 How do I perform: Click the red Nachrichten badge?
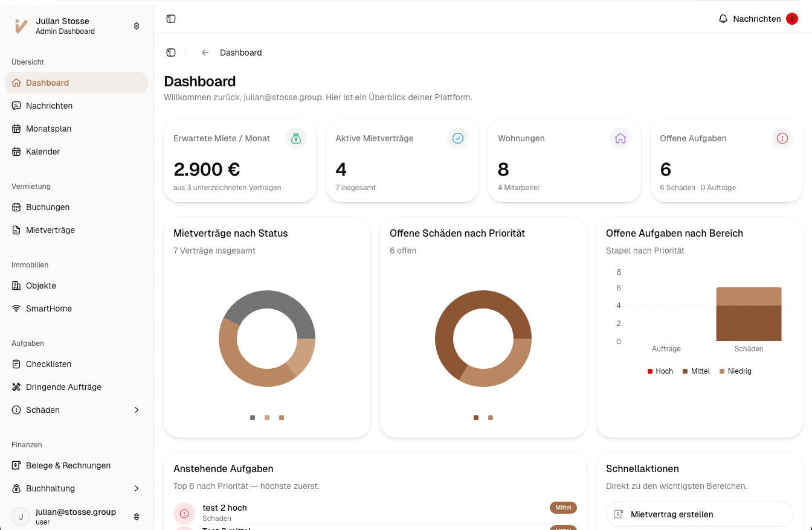pyautogui.click(x=792, y=19)
